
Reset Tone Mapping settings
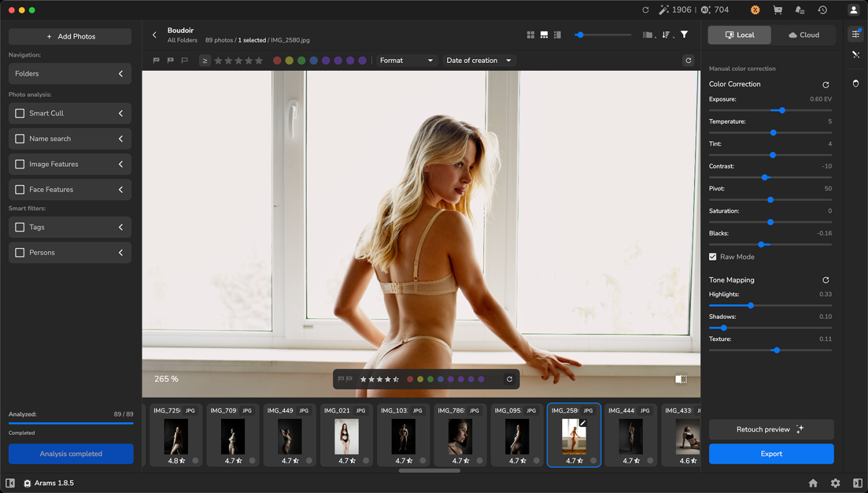[825, 280]
